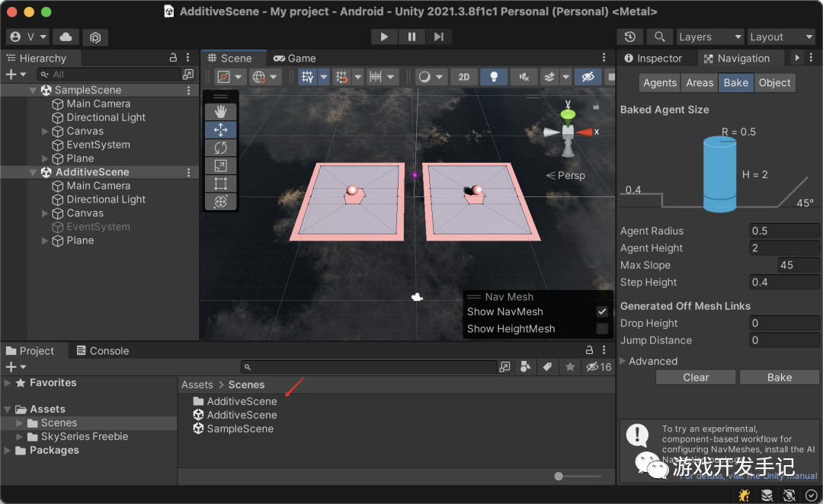Screen dimensions: 823x504
Task: Open the global/local handle rotation dropdown
Action: (x=264, y=77)
